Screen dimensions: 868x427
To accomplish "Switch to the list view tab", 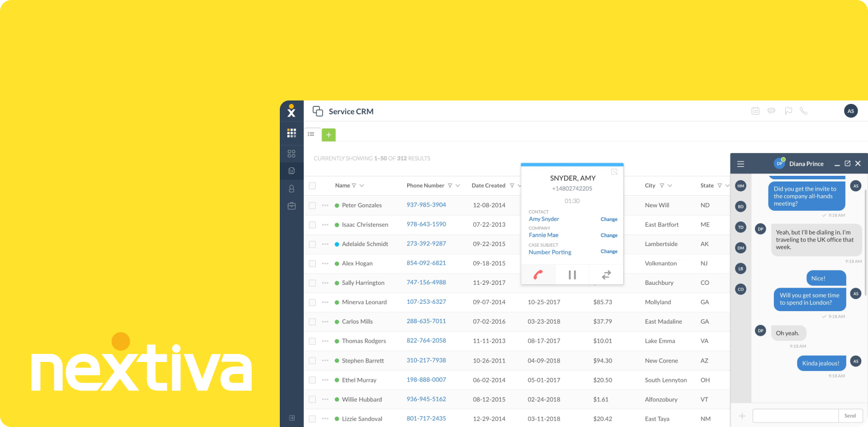I will point(311,134).
